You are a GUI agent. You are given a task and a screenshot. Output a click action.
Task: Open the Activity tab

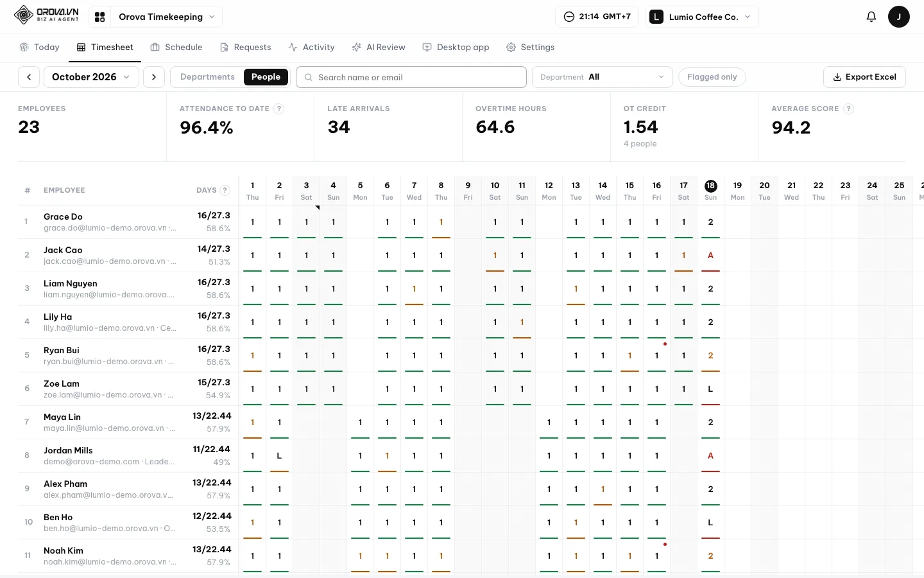click(311, 48)
